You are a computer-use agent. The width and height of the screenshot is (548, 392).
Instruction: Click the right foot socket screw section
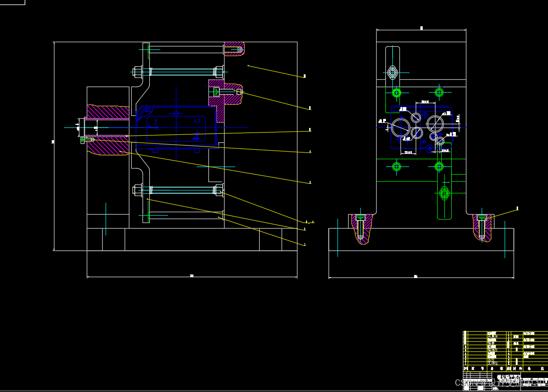tap(482, 228)
